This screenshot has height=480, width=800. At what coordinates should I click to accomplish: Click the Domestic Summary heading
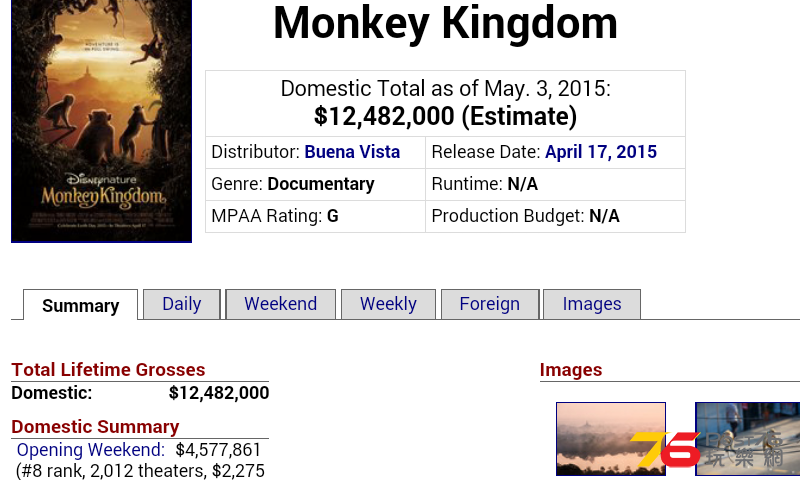(95, 426)
